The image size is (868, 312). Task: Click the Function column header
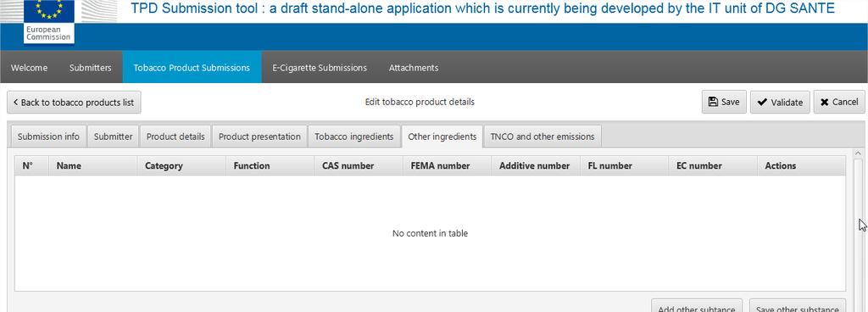(270, 166)
